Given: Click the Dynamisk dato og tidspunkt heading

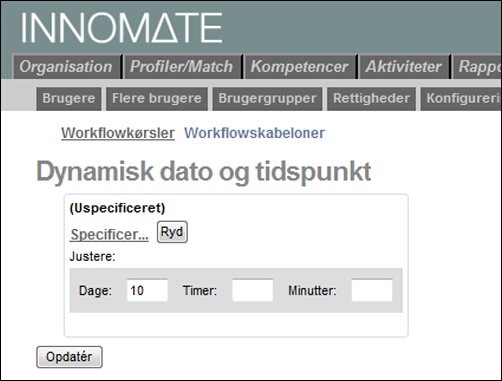Looking at the screenshot, I should coord(204,172).
